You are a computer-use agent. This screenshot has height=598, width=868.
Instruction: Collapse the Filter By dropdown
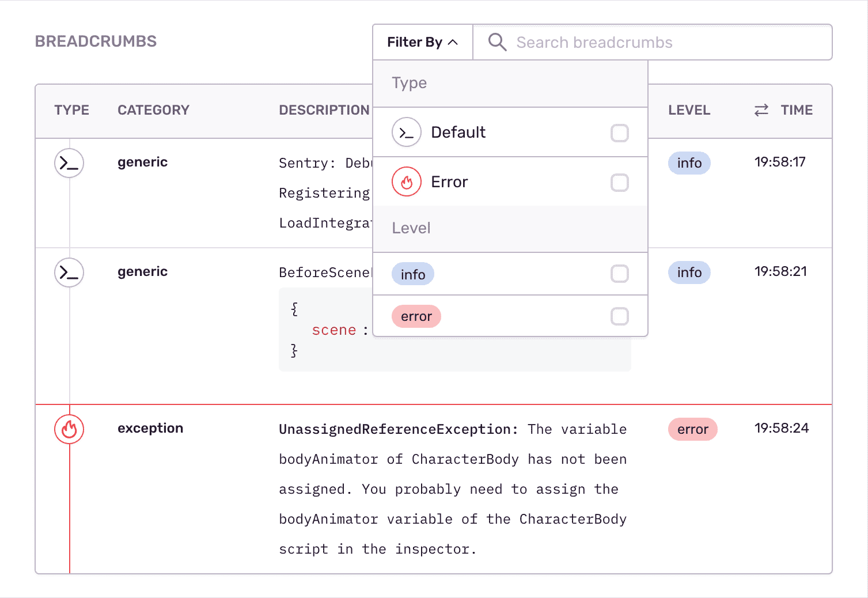point(422,42)
